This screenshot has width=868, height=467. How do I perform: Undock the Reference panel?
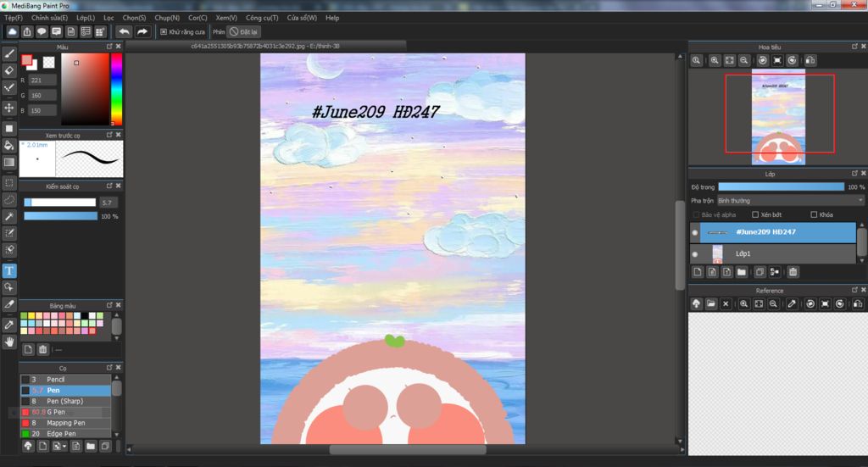tap(854, 290)
